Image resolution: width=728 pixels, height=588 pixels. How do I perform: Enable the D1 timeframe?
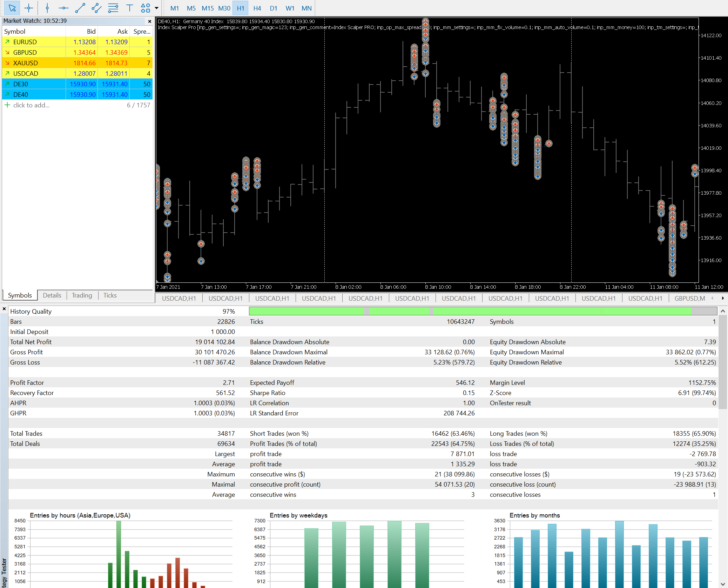[274, 8]
